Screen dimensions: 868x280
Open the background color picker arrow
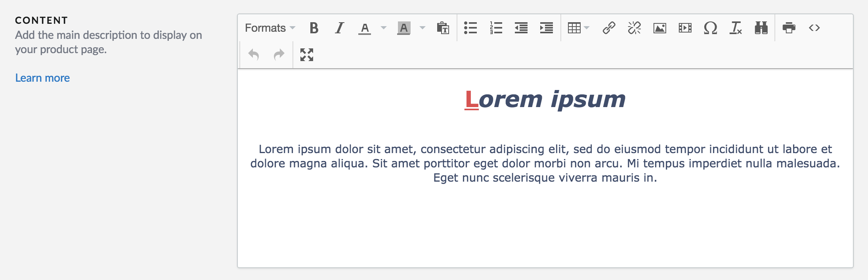423,28
